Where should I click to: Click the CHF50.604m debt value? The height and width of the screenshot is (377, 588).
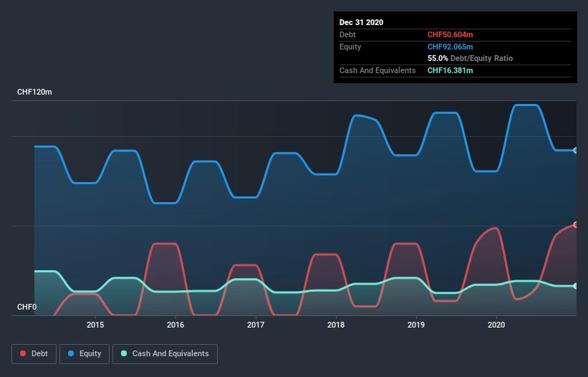pyautogui.click(x=450, y=34)
